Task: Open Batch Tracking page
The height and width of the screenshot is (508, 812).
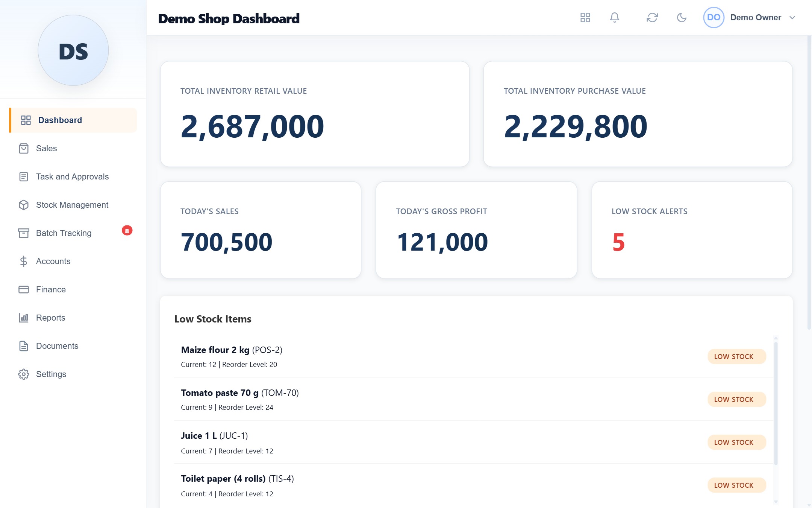Action: (64, 233)
